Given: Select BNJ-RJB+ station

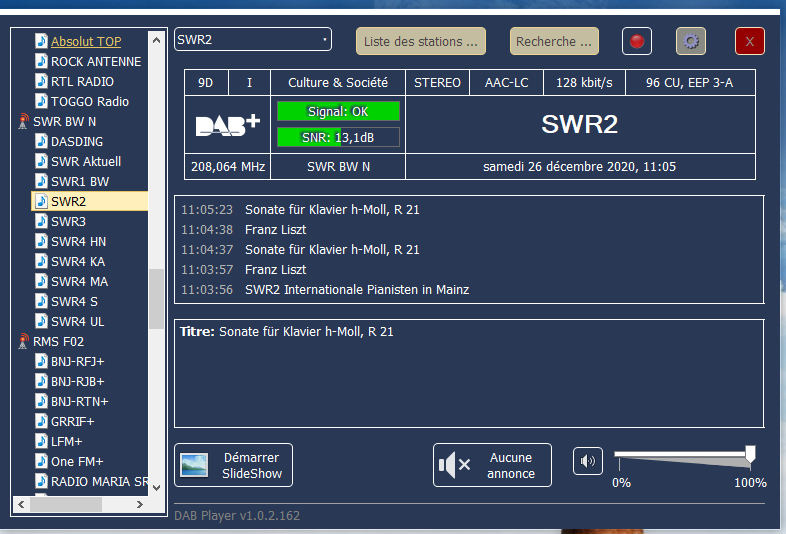Looking at the screenshot, I should pyautogui.click(x=77, y=382).
